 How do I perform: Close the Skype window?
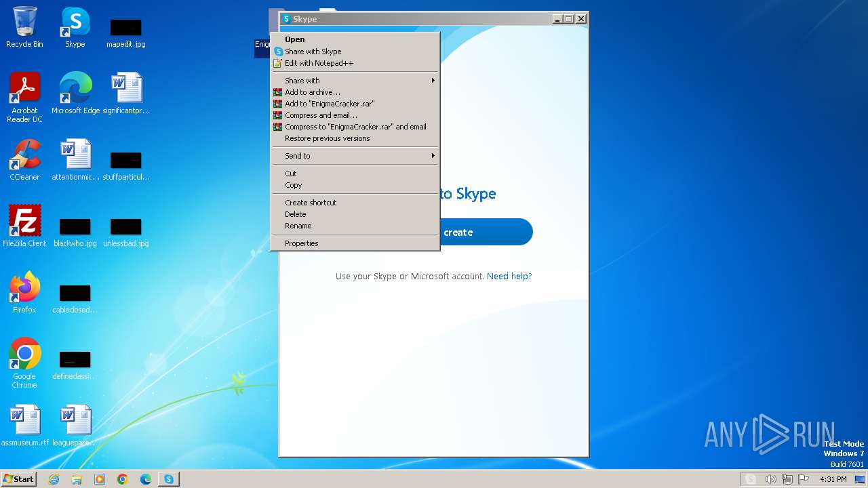pos(580,19)
